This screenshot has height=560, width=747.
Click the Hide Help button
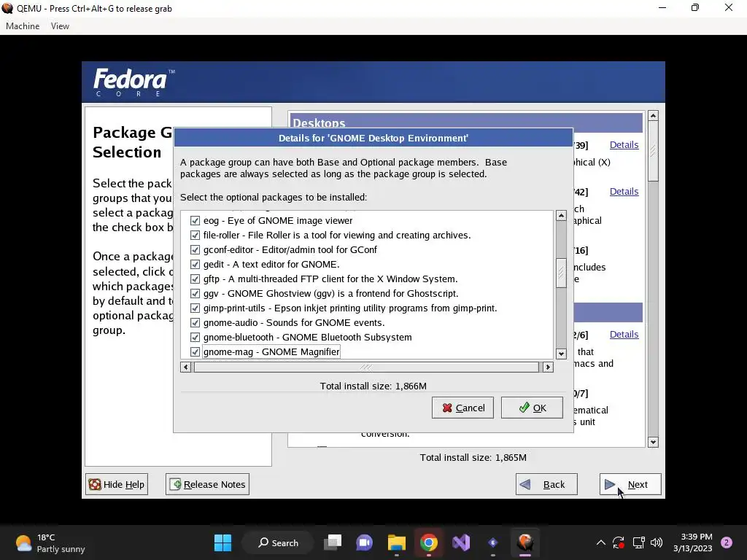coord(117,484)
